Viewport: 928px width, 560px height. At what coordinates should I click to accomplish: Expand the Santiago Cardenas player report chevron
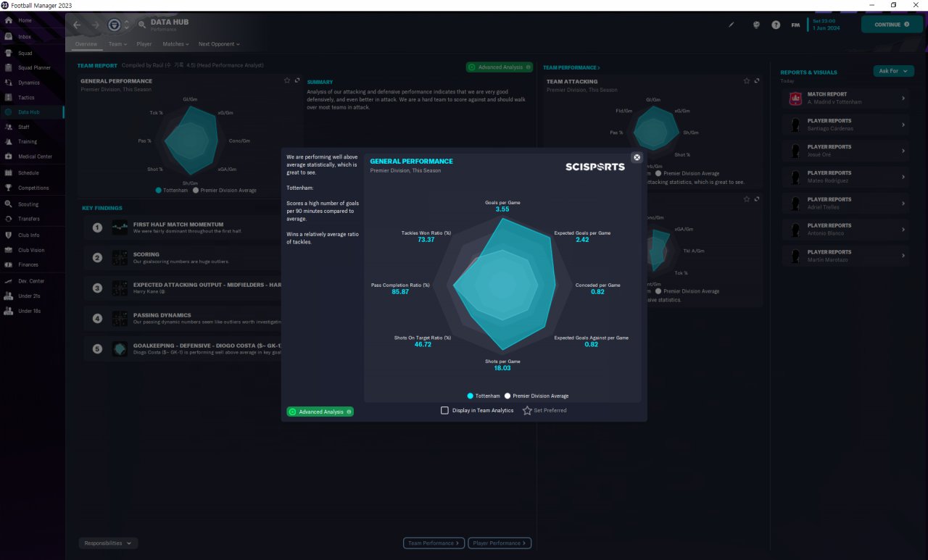click(x=903, y=125)
